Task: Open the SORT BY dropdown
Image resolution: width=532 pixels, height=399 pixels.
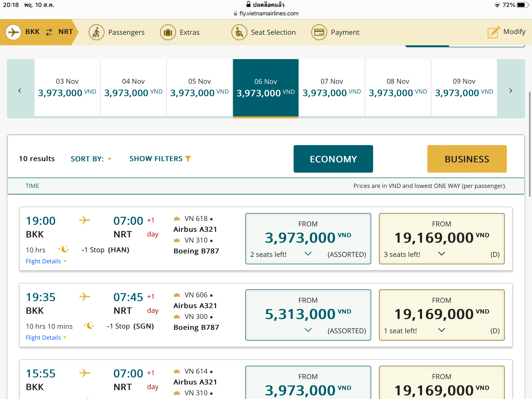Action: point(91,159)
